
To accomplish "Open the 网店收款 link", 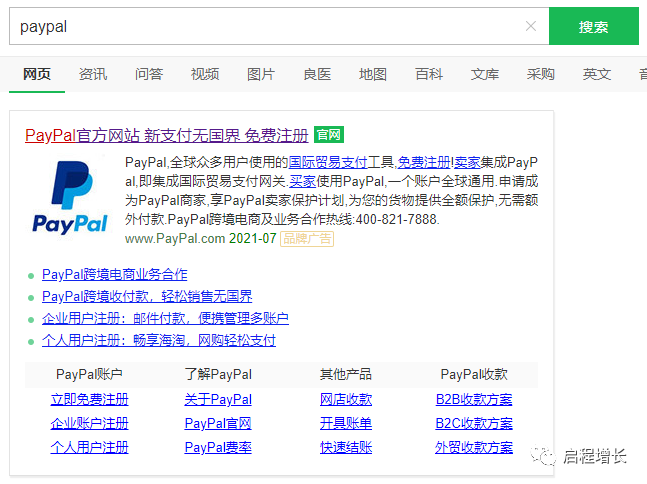I will click(346, 399).
